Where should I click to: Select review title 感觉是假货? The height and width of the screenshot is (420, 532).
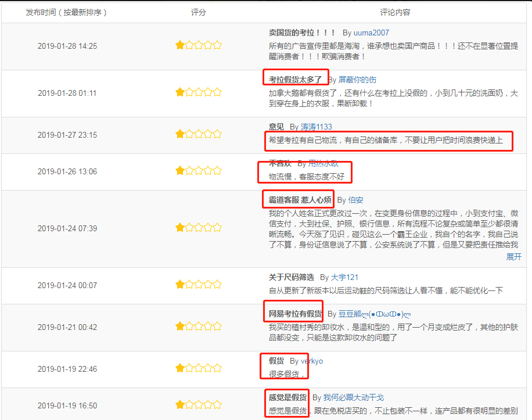click(x=287, y=397)
